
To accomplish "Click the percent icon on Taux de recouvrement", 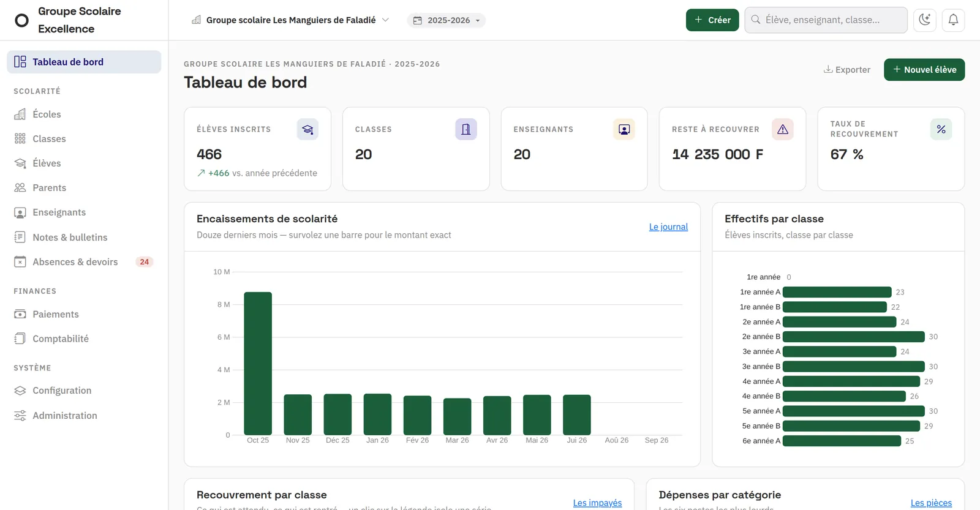I will [941, 129].
